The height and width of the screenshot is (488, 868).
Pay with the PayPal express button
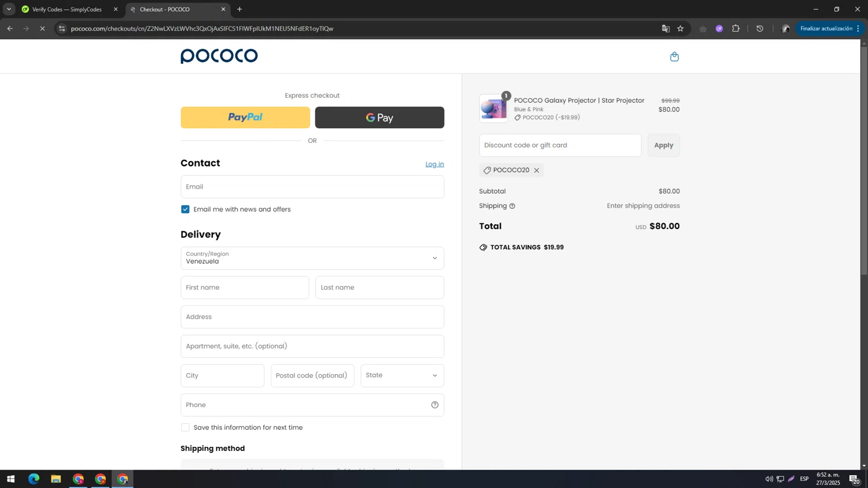click(245, 117)
